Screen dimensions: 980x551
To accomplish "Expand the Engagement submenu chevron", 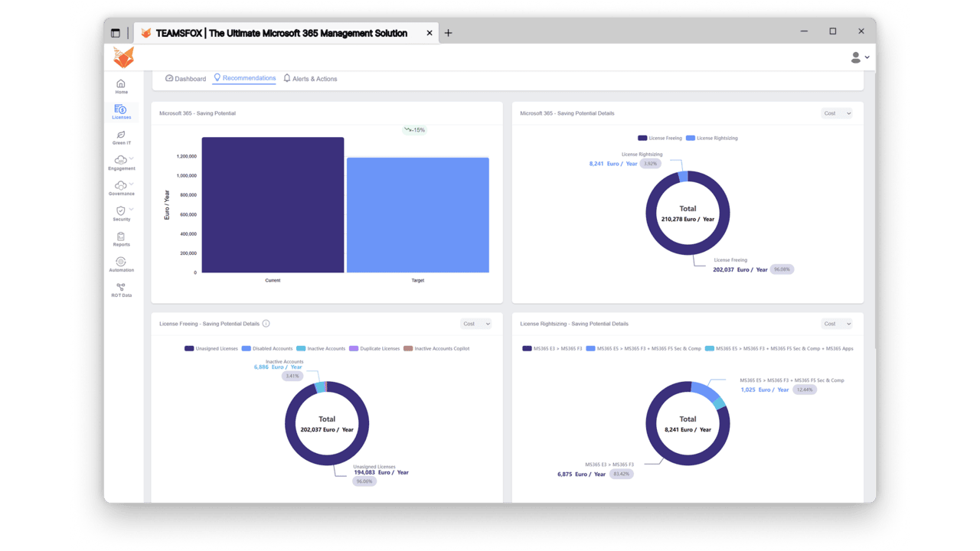I will pos(132,159).
